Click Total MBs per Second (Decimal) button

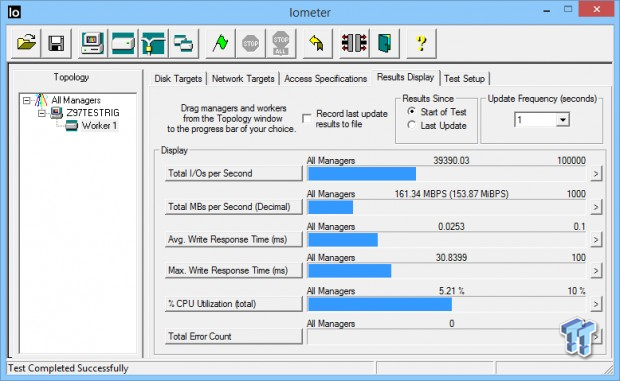233,207
